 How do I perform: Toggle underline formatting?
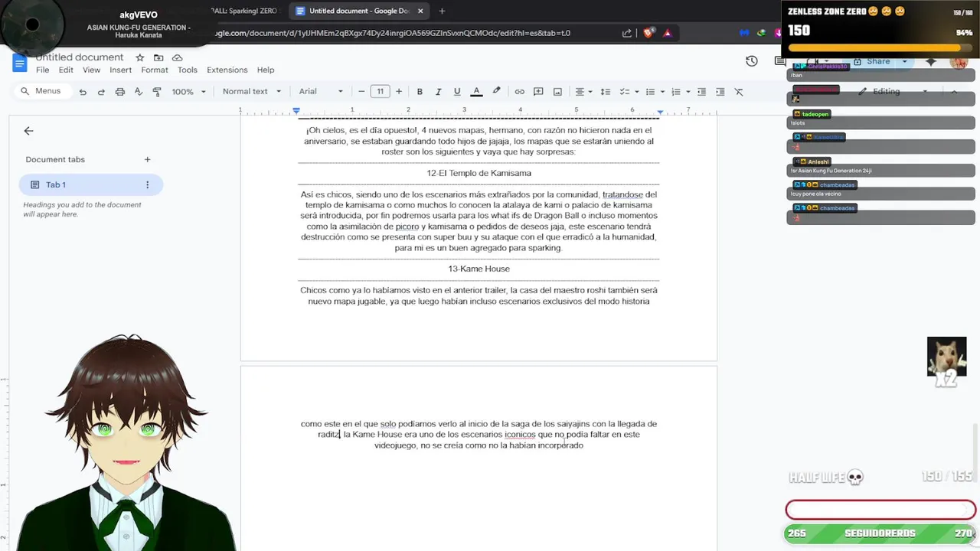[457, 92]
